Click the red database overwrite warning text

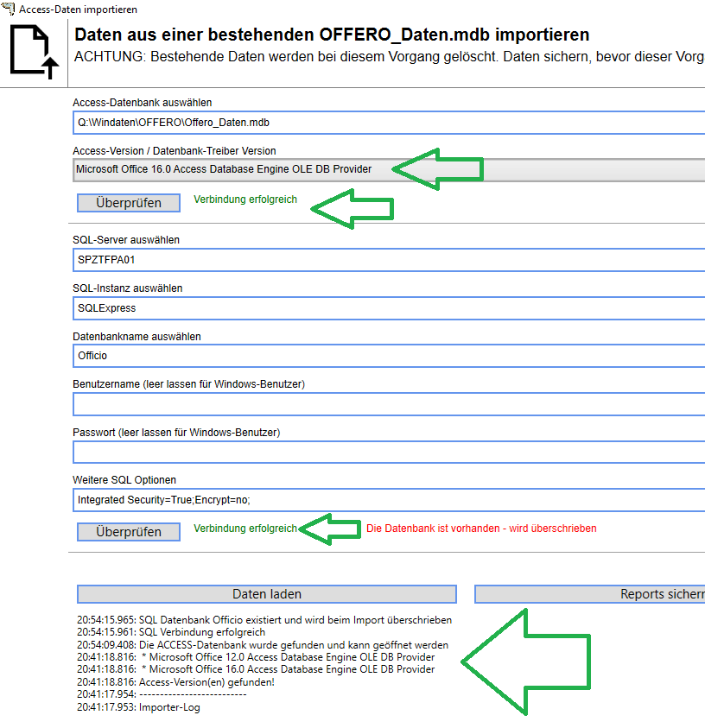tap(481, 529)
